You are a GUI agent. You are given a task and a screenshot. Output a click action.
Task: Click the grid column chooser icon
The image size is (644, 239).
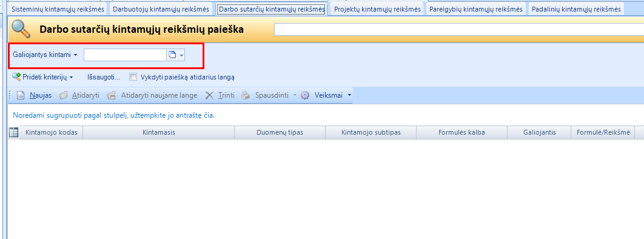coord(13,132)
